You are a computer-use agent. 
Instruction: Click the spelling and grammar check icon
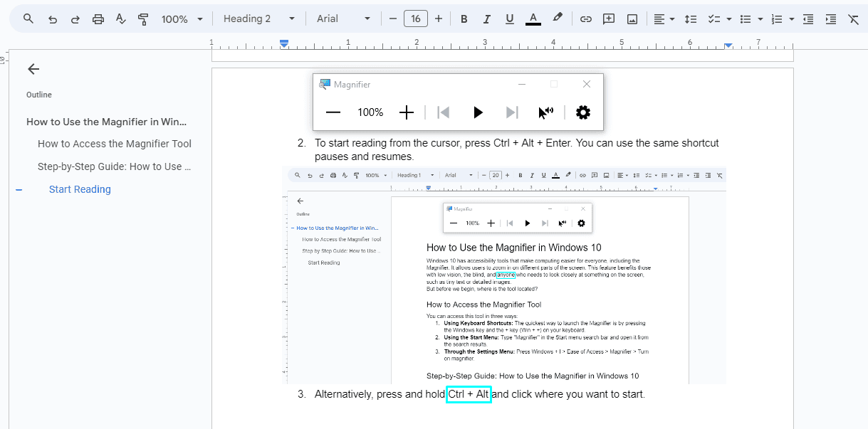(120, 19)
